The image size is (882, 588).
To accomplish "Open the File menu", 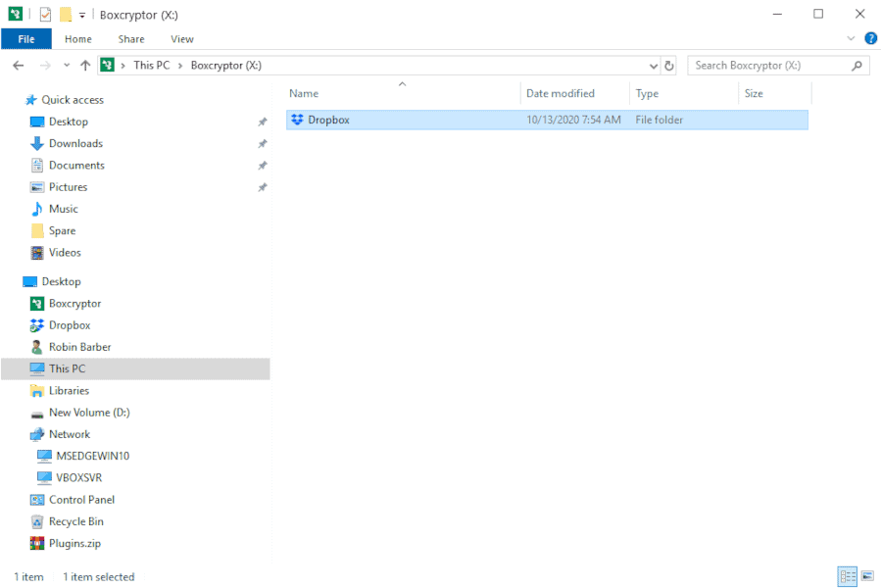I will tap(25, 38).
